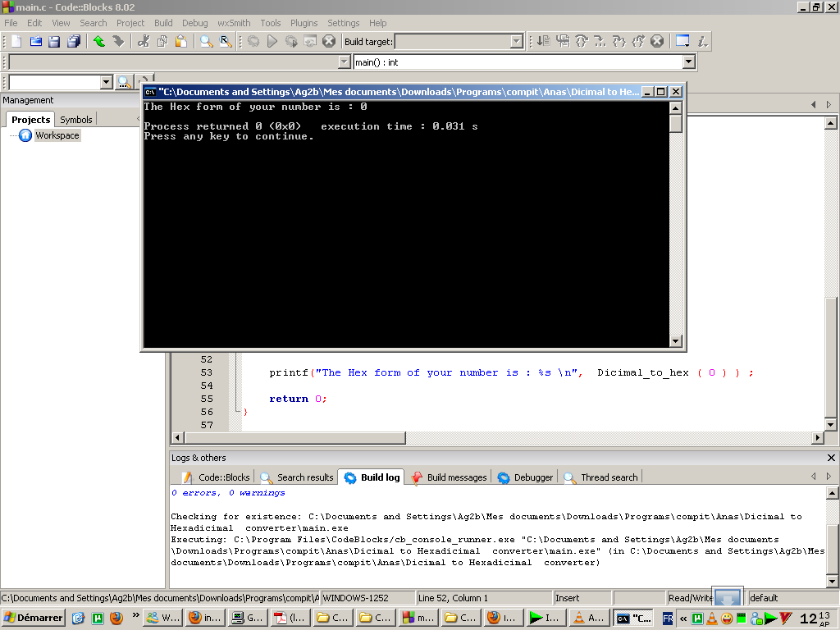The image size is (840, 630).
Task: Open the Search results log tab
Action: [297, 477]
